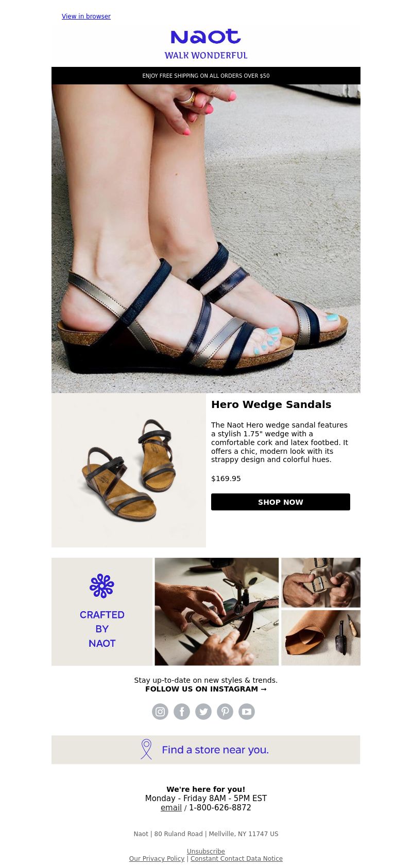Click the Find a store near you banner
The height and width of the screenshot is (868, 412).
(206, 750)
